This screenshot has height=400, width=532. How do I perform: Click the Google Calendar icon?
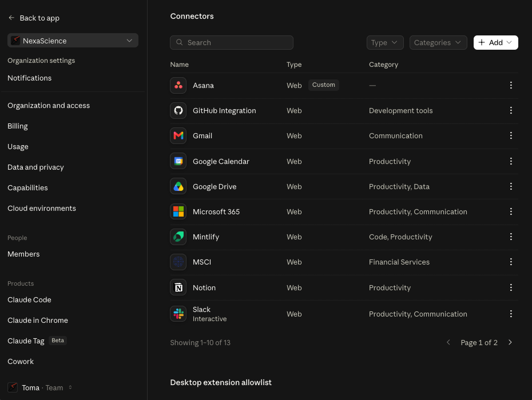click(178, 161)
